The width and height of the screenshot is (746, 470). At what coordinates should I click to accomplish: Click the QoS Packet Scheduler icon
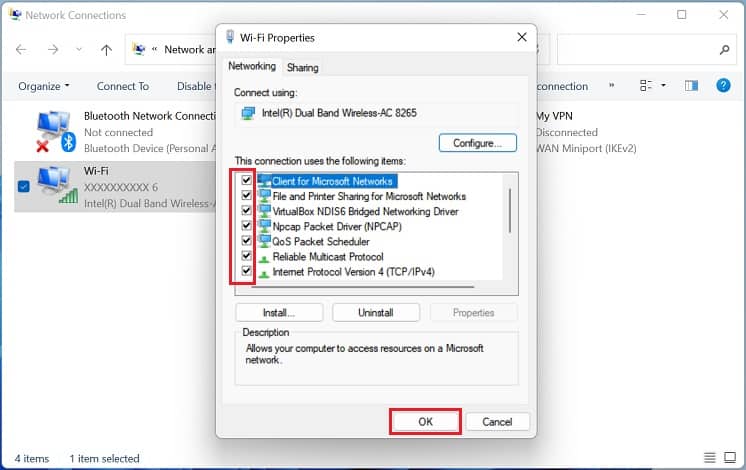(264, 242)
